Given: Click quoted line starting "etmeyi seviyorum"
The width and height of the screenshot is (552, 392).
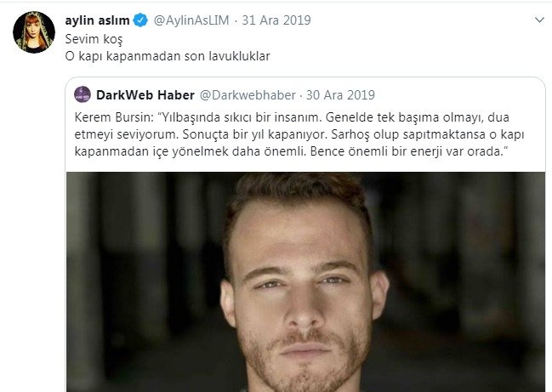Looking at the screenshot, I should click(299, 134).
